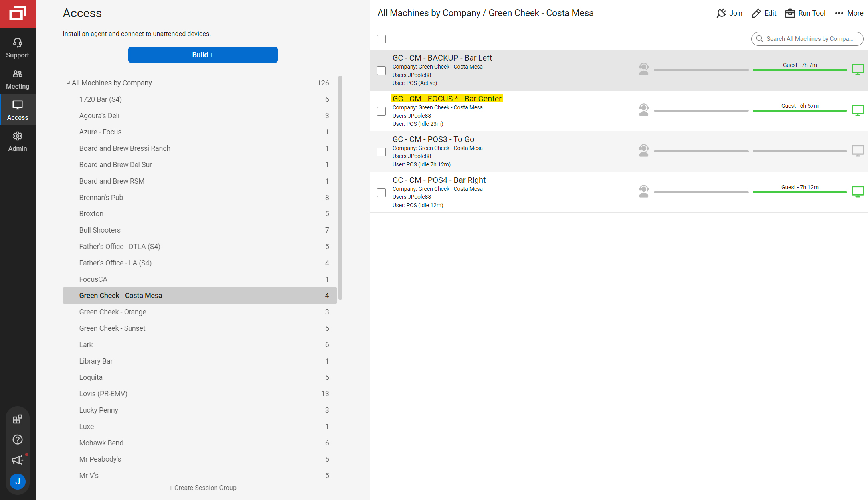Click the green monitor icon for BACKUP - Bar Left
868x500 pixels.
[x=858, y=69]
